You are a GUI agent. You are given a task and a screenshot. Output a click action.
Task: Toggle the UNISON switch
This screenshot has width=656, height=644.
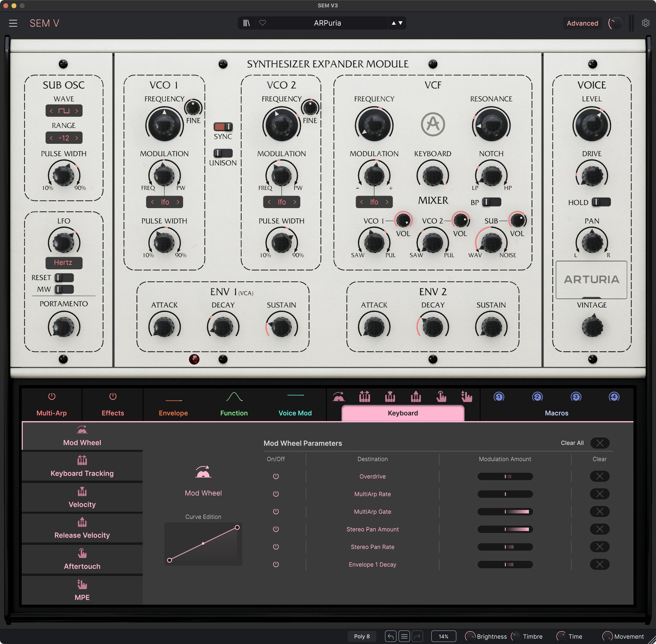click(223, 153)
